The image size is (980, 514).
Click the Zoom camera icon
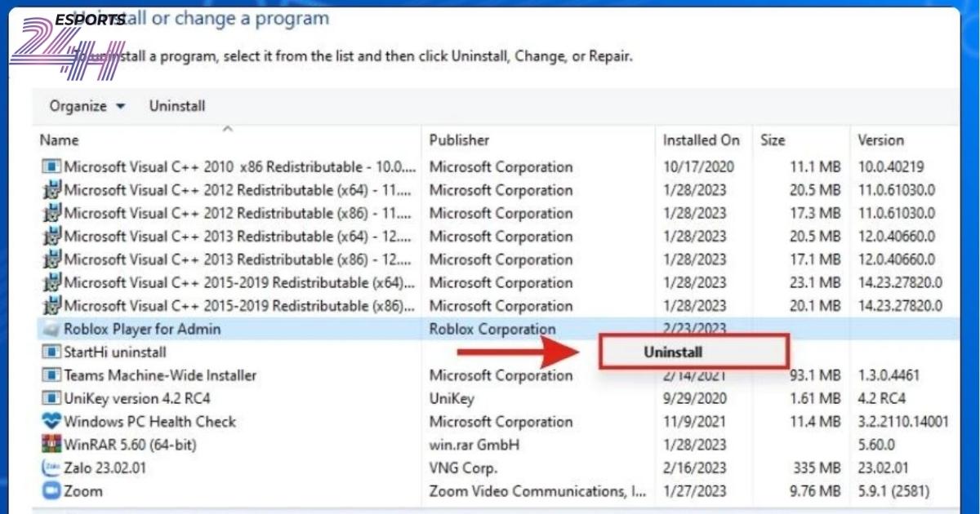tap(51, 491)
